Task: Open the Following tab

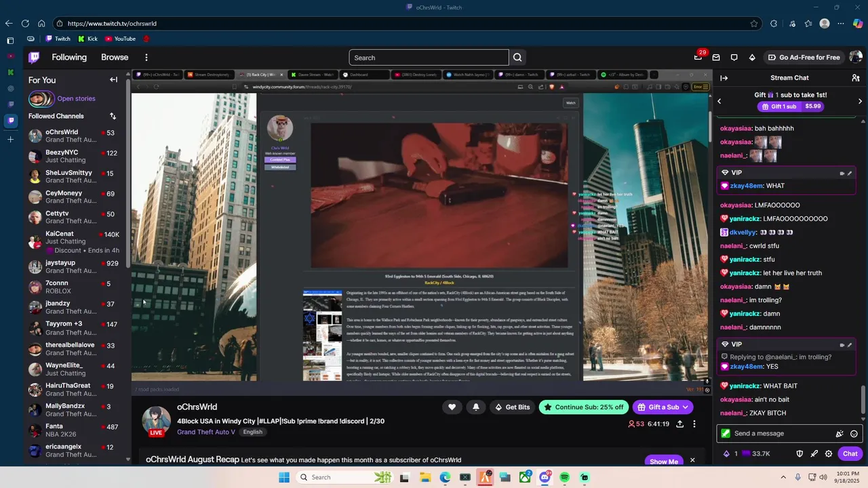Action: point(69,58)
